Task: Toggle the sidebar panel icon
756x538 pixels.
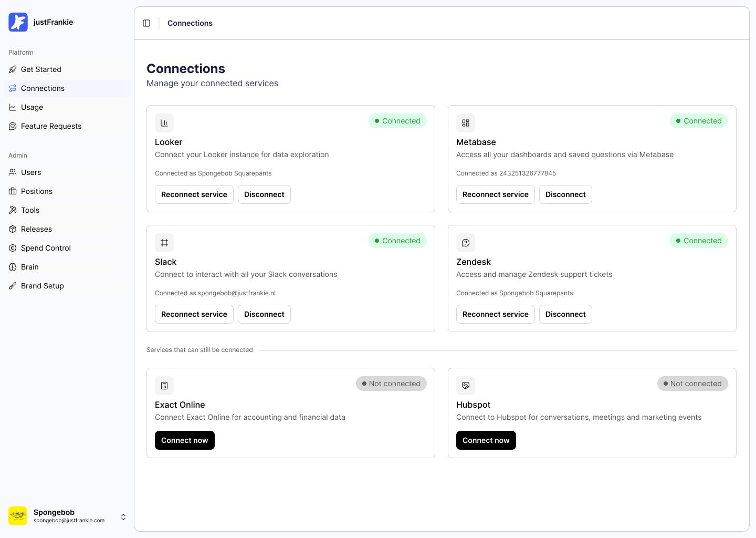Action: point(146,23)
